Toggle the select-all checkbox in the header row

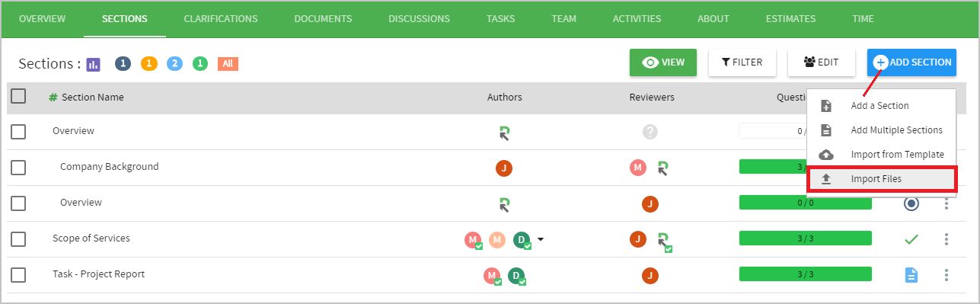point(18,97)
